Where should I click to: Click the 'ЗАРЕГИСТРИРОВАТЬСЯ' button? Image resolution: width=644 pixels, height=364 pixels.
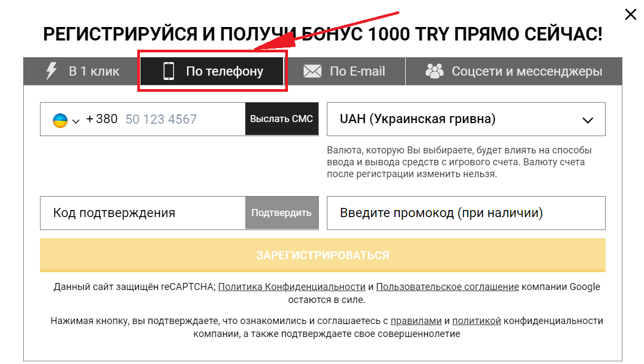323,255
